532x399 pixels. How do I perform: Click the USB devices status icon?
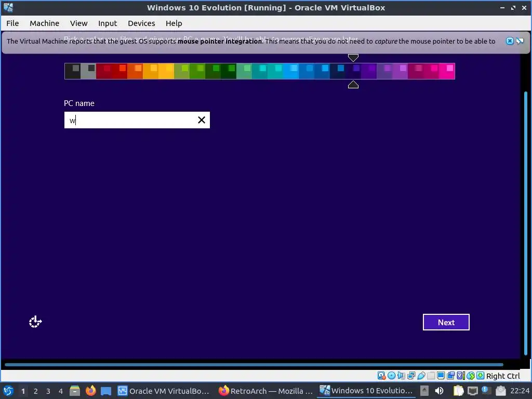[421, 376]
